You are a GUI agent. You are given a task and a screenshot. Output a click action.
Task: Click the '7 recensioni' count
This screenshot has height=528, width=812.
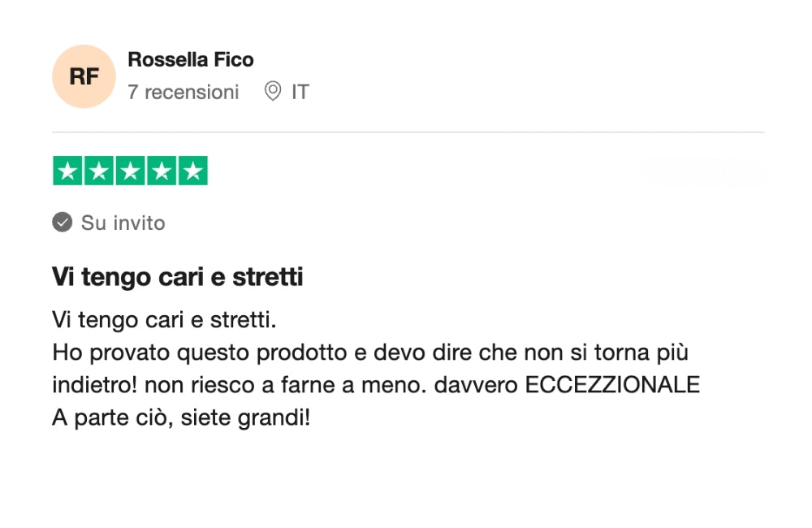pos(184,93)
